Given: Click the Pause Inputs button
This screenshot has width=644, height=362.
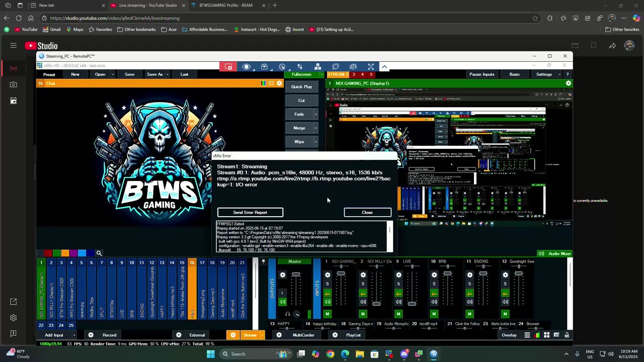Looking at the screenshot, I should [x=482, y=74].
